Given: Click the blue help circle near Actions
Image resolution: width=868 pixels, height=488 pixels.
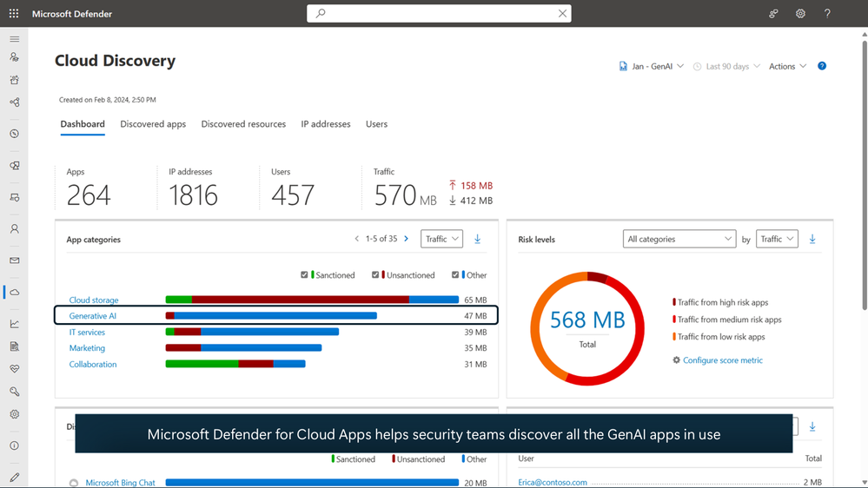Looking at the screenshot, I should coord(822,66).
